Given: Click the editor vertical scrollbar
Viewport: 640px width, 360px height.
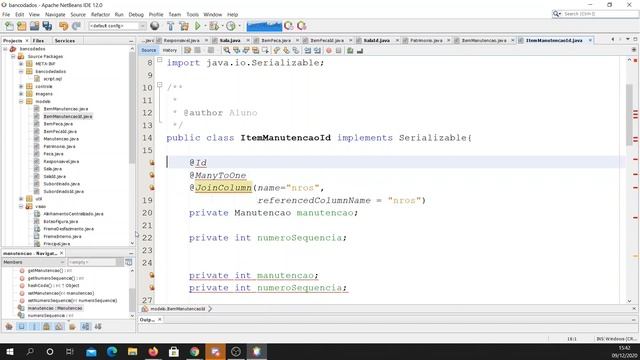Looking at the screenshot, I should pyautogui.click(x=629, y=114).
